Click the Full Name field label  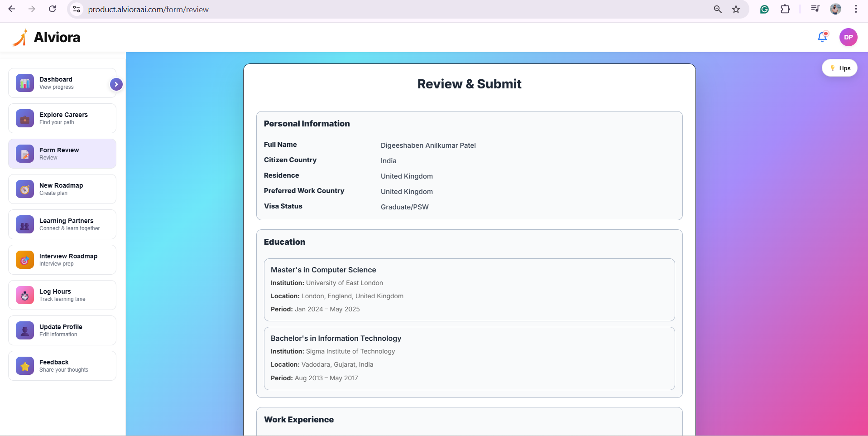(x=280, y=145)
